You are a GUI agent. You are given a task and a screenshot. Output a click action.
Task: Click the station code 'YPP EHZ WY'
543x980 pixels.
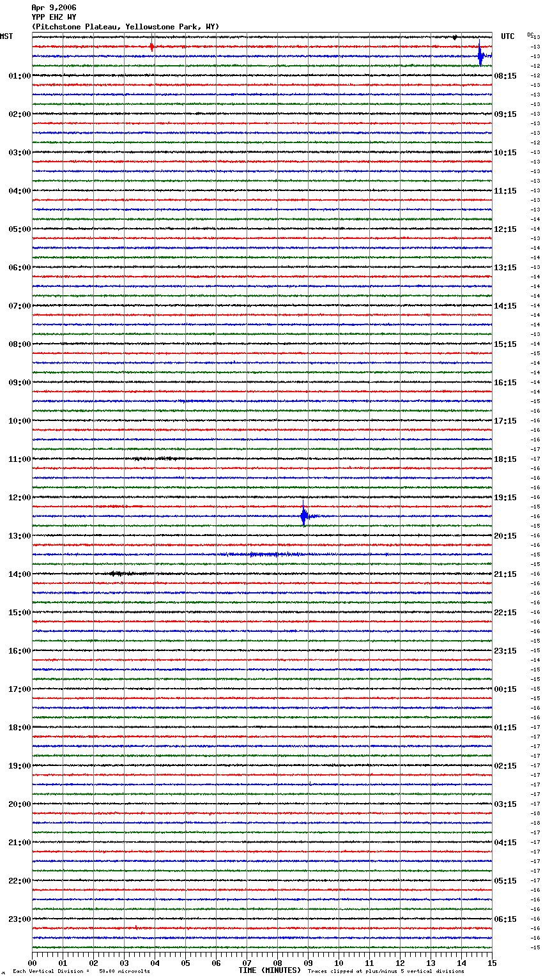tap(54, 17)
